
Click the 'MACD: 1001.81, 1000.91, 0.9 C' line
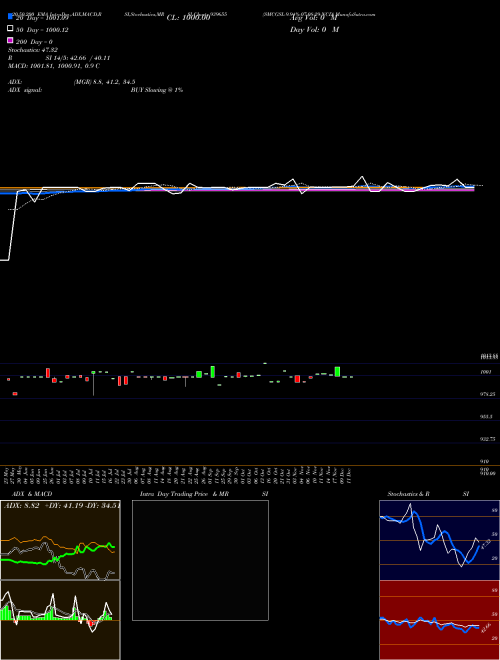(x=54, y=66)
